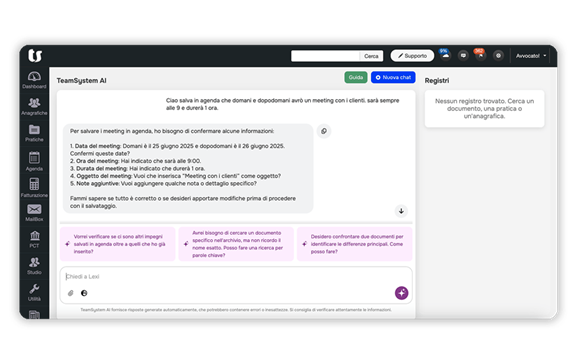Click the partially visible bottom sidebar icon
Image resolution: width=576 pixels, height=362 pixels.
(34, 315)
